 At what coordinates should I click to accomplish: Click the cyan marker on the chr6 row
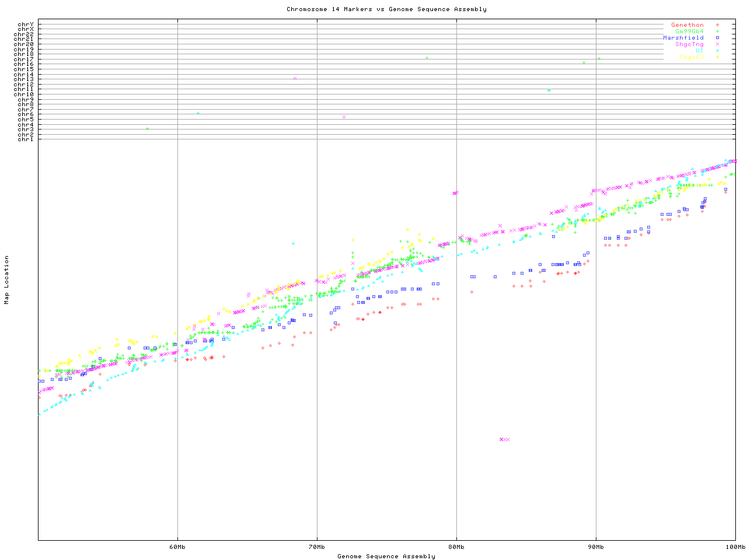[x=198, y=113]
